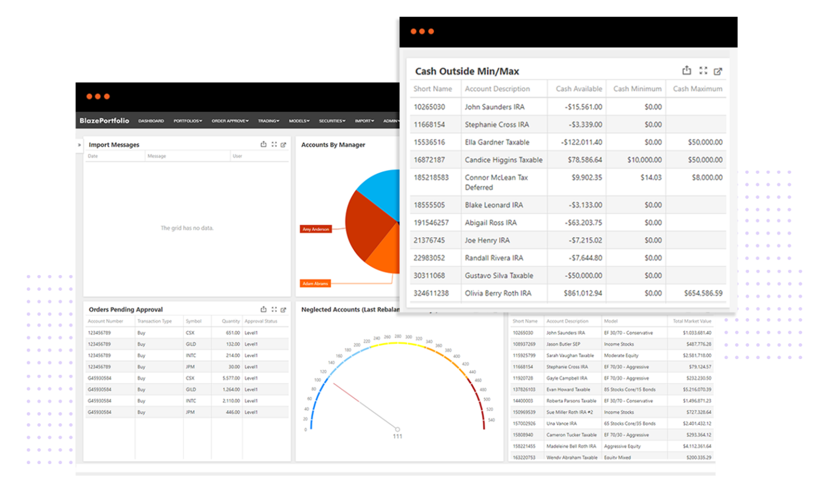
Task: Expand Orders Pending Approval to fullscreen
Action: [x=274, y=309]
